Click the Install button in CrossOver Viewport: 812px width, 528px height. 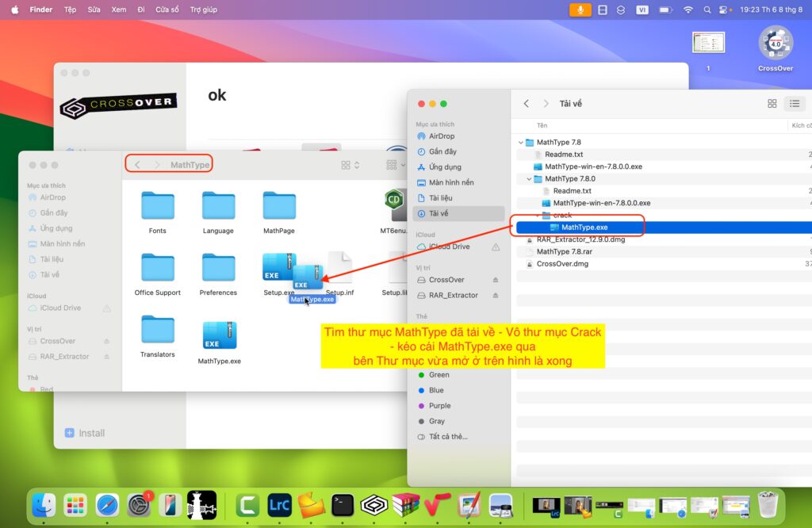point(84,433)
